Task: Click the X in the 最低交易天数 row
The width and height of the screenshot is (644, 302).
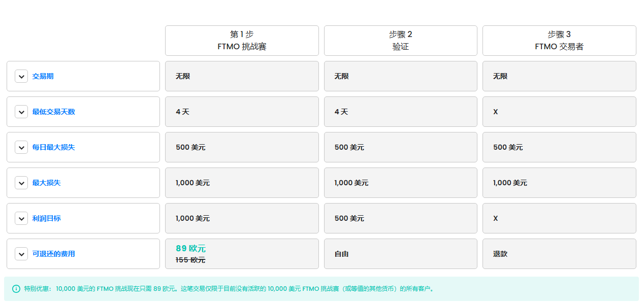Action: pyautogui.click(x=496, y=112)
